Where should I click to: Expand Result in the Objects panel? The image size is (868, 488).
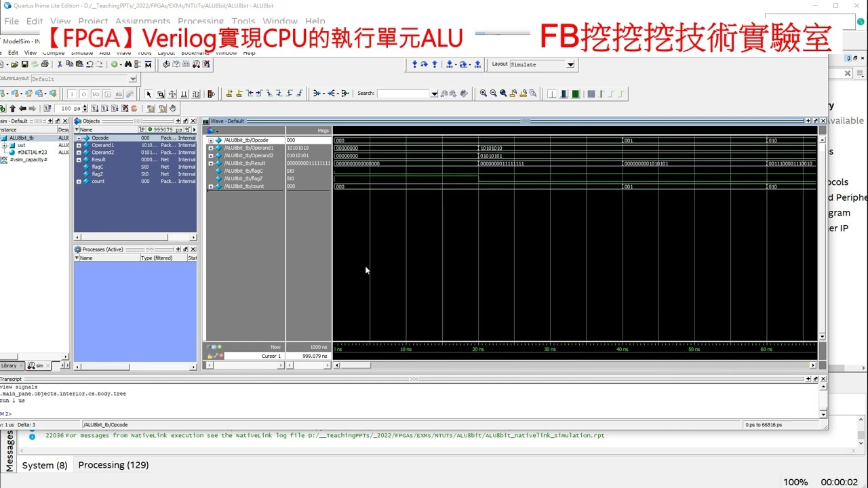[79, 159]
